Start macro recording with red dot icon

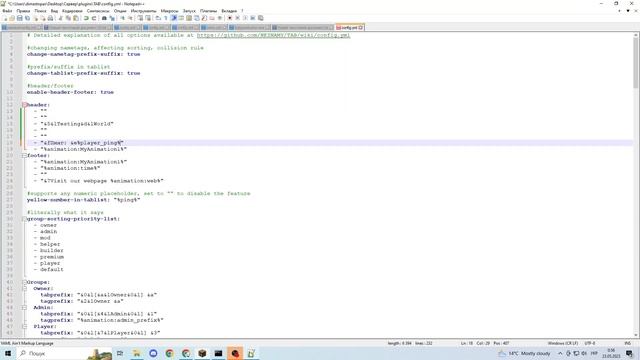click(229, 18)
